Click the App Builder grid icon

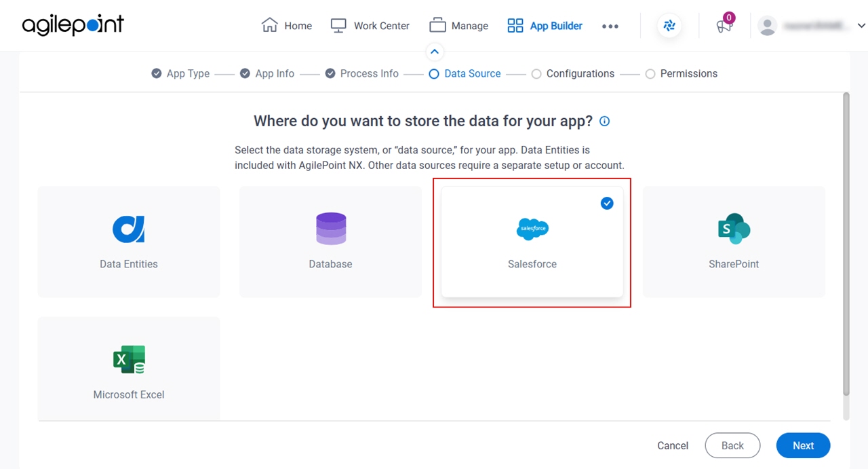tap(515, 26)
